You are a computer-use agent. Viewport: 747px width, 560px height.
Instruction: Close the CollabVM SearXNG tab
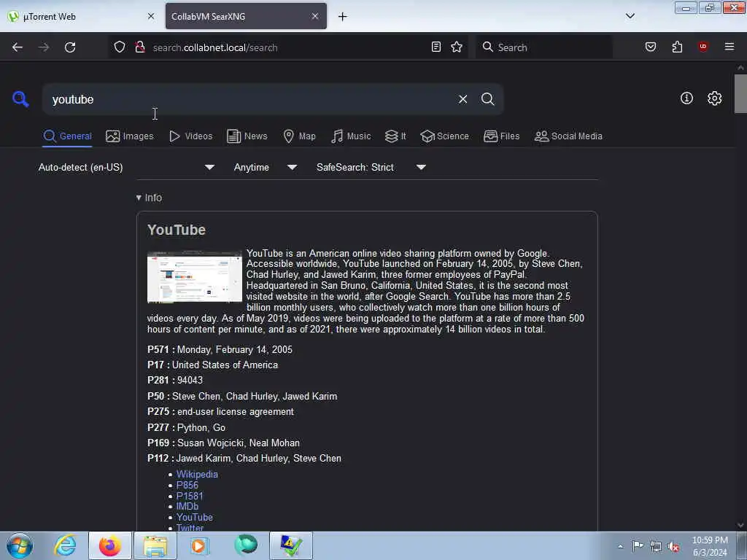coord(315,16)
